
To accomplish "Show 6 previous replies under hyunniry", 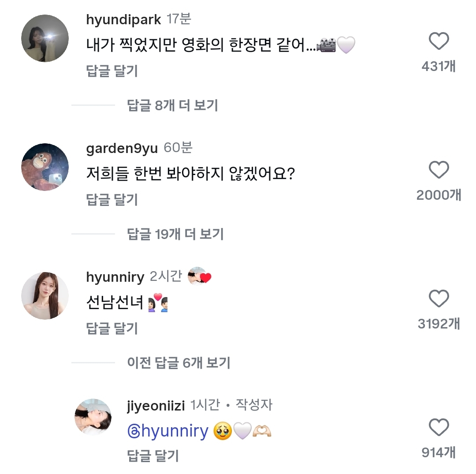I will [178, 363].
